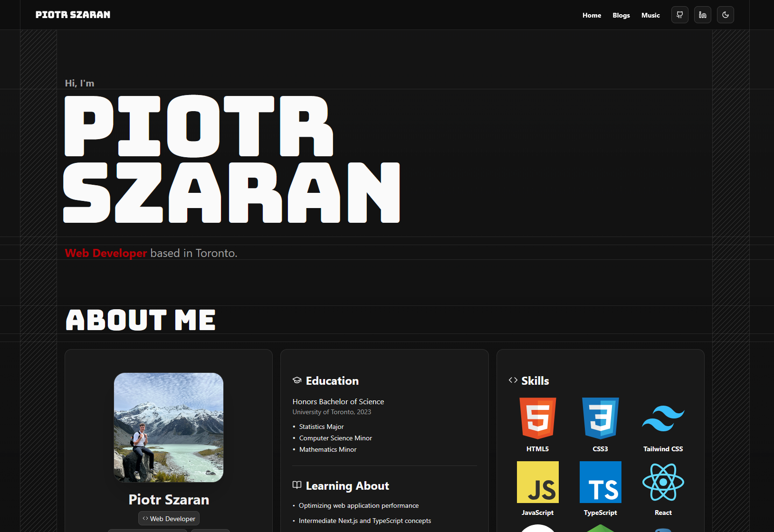Screen dimensions: 774x532
Task: Select the JavaScript skill icon
Action: pyautogui.click(x=537, y=482)
